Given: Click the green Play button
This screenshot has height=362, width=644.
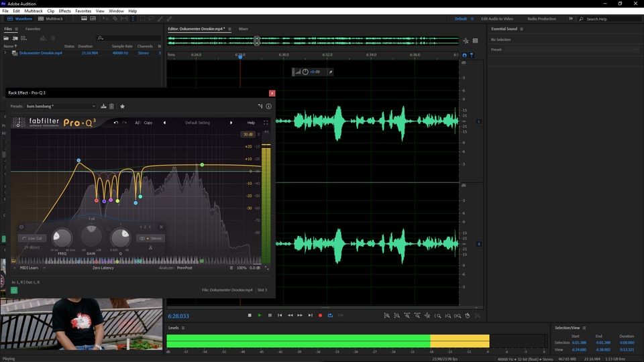Looking at the screenshot, I should 260,315.
